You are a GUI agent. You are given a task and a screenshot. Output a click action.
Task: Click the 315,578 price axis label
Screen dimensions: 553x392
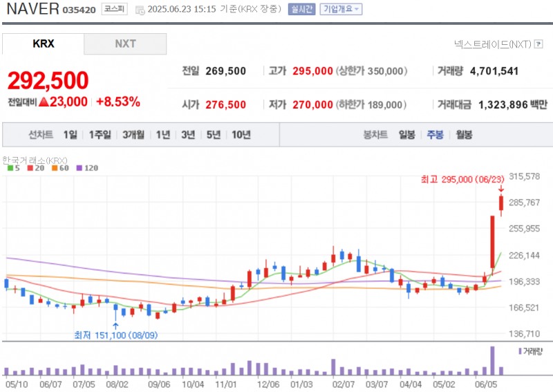coord(524,176)
